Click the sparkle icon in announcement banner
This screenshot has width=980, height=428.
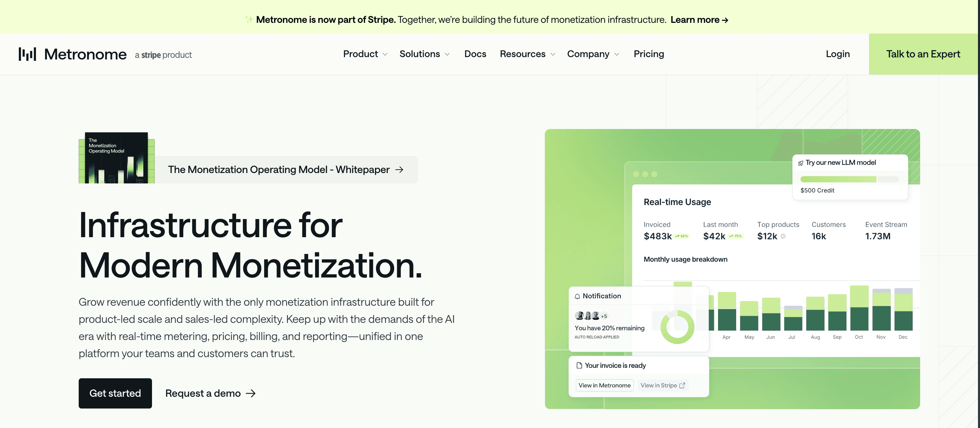(249, 19)
